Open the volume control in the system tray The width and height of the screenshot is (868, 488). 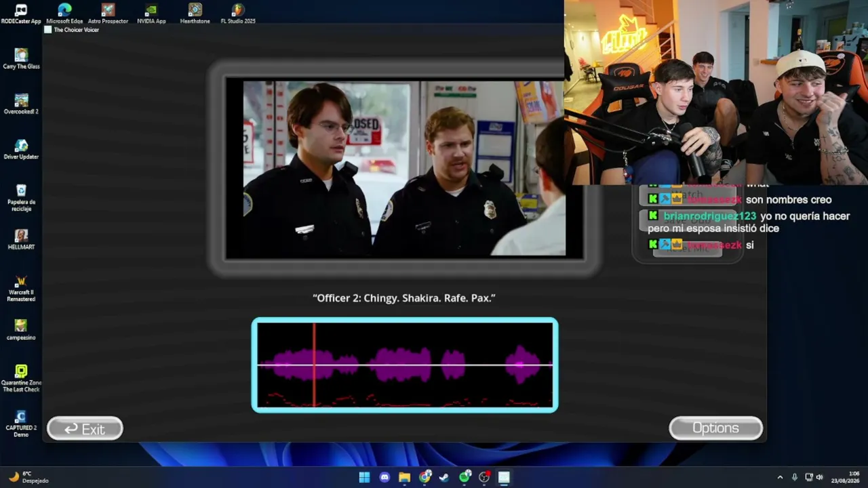(819, 477)
